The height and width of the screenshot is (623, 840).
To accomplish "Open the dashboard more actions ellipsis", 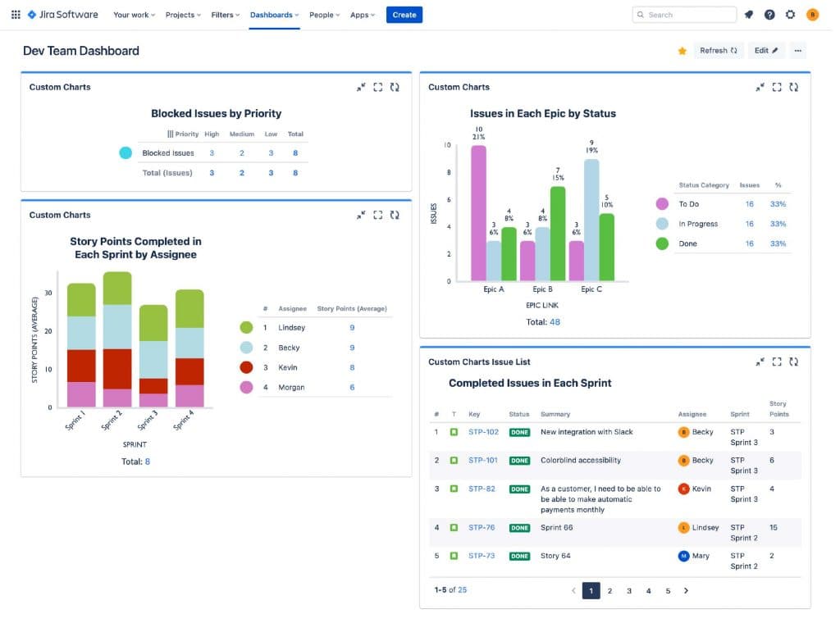I will 797,51.
